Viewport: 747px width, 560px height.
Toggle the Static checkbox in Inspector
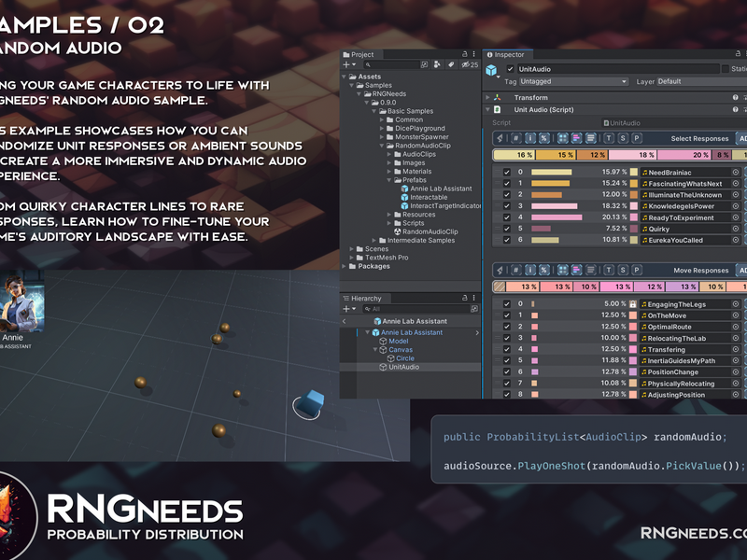pos(726,69)
